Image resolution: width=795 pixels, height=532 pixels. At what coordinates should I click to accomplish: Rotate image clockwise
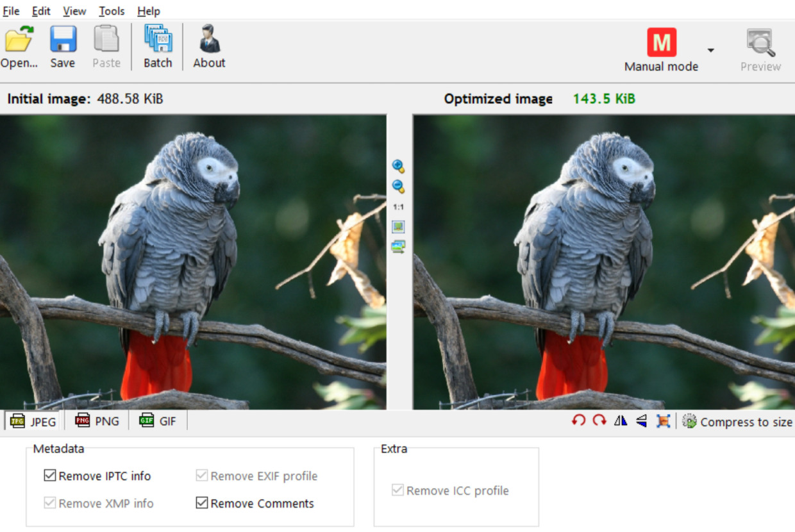599,420
